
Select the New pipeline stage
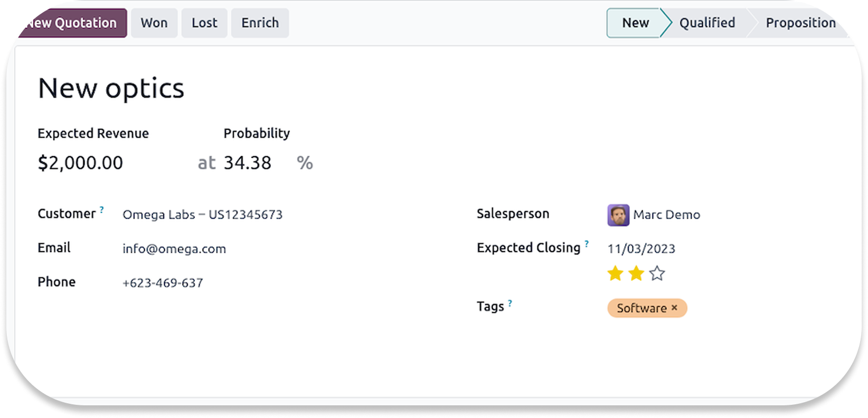pyautogui.click(x=635, y=23)
